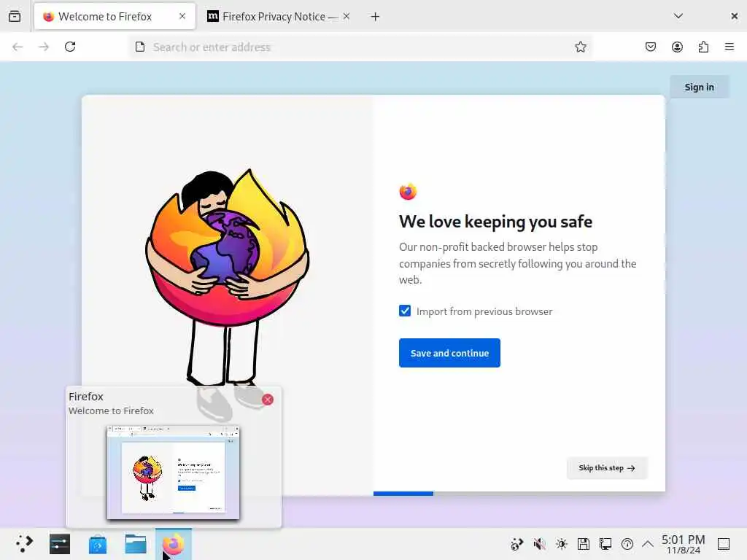Image resolution: width=747 pixels, height=560 pixels.
Task: Click the Sign in button
Action: click(x=700, y=87)
